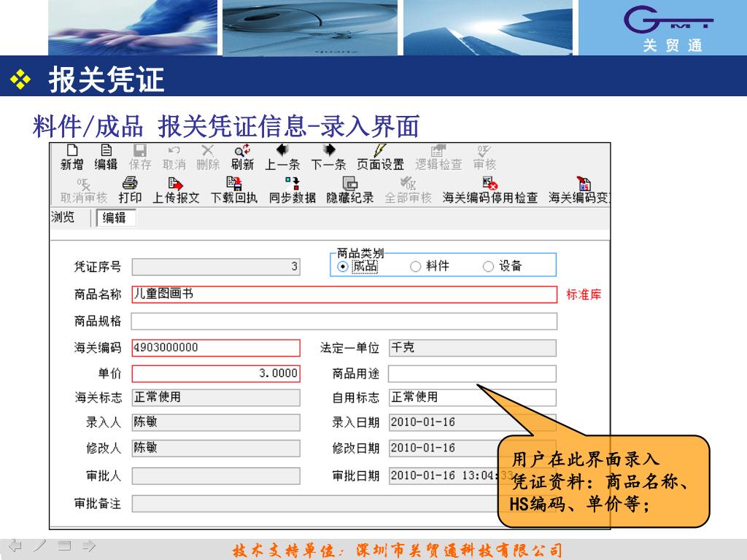The image size is (747, 560).
Task: Switch to the 浏览 (Browse) tab
Action: pyautogui.click(x=63, y=217)
